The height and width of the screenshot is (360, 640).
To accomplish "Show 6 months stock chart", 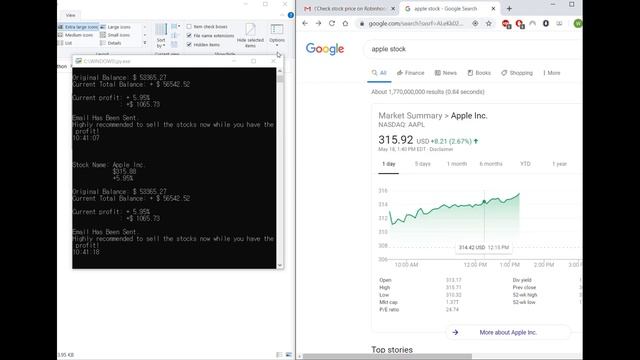I will pyautogui.click(x=491, y=164).
